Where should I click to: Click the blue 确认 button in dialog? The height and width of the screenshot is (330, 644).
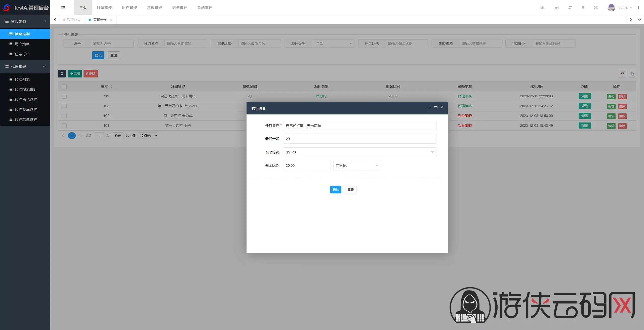pos(336,190)
